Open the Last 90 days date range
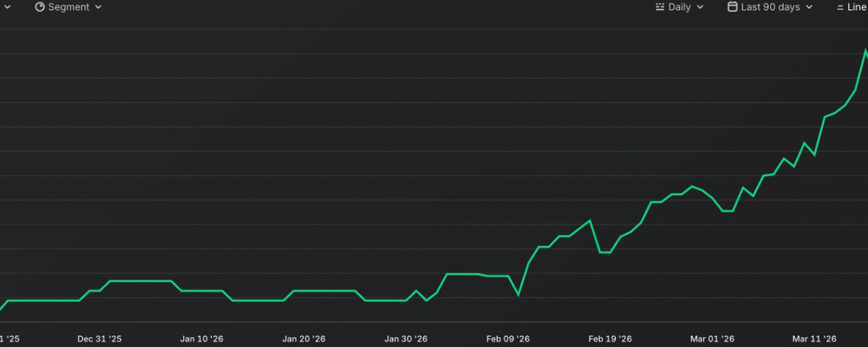868x347 pixels. point(770,7)
